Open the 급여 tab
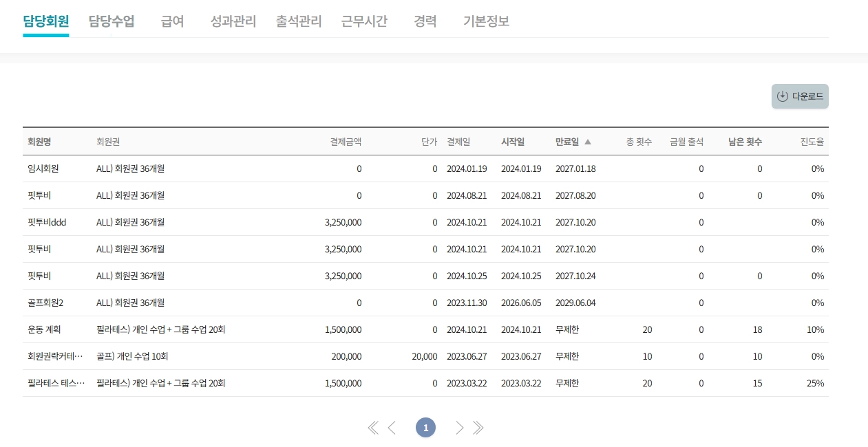 point(173,21)
